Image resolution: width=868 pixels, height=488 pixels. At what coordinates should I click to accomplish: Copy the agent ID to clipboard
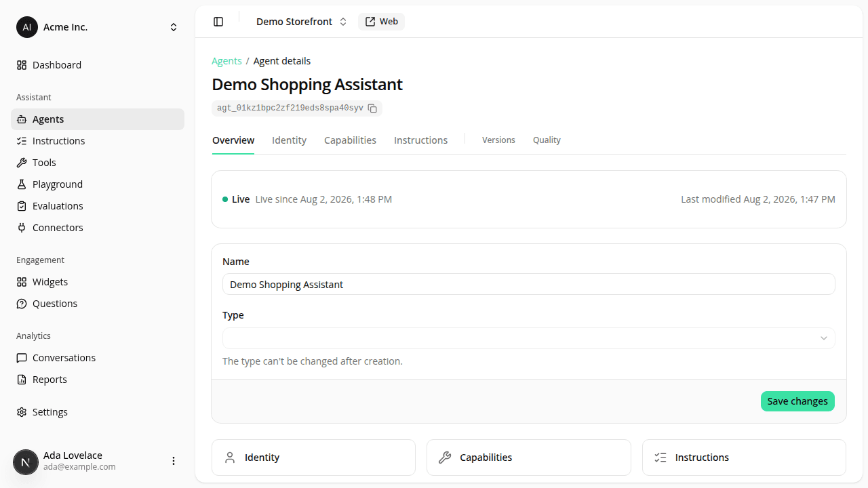(x=372, y=108)
